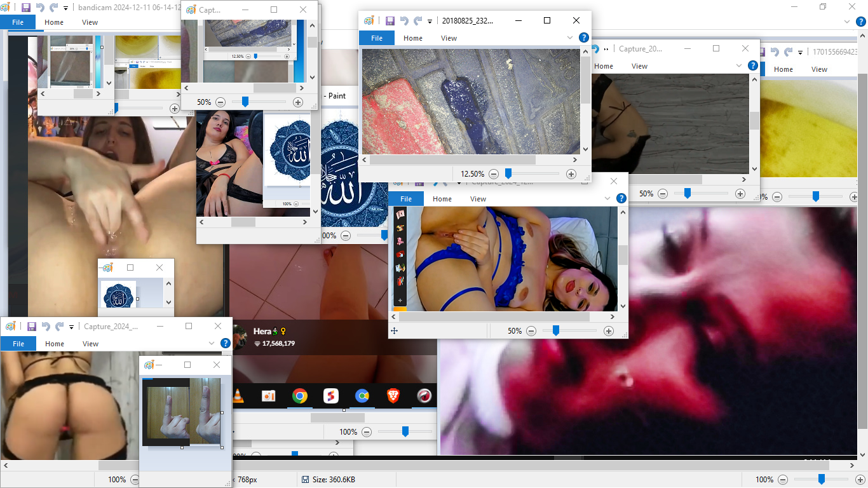Open Quick Access dropdown in bandicam window
Viewport: 868px width, 488px height.
(65, 8)
